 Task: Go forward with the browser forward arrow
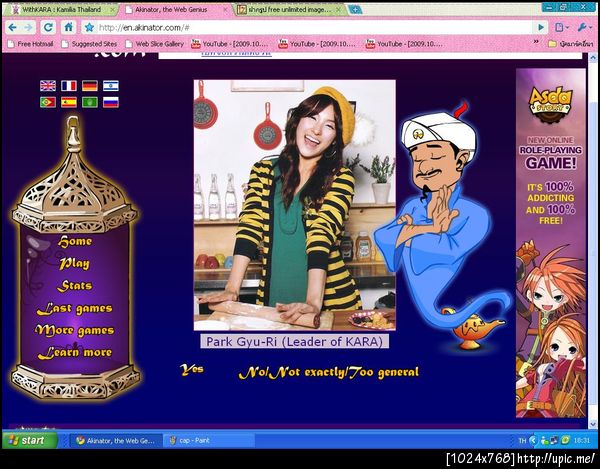(28, 28)
